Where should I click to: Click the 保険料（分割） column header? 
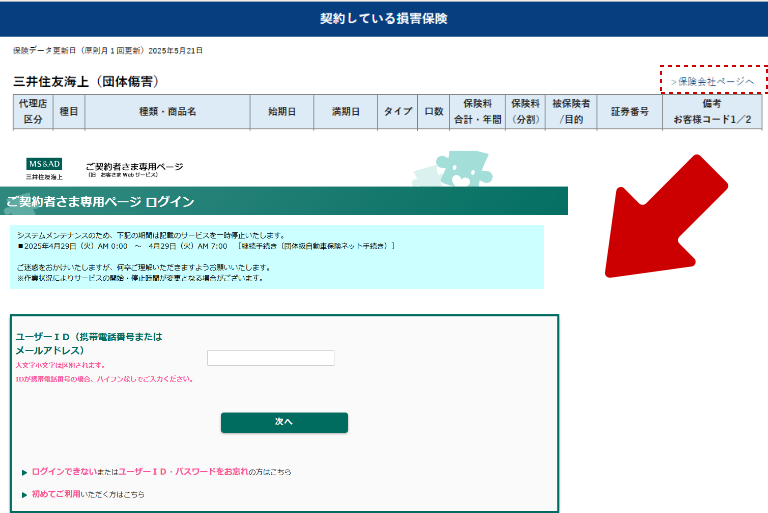525,112
